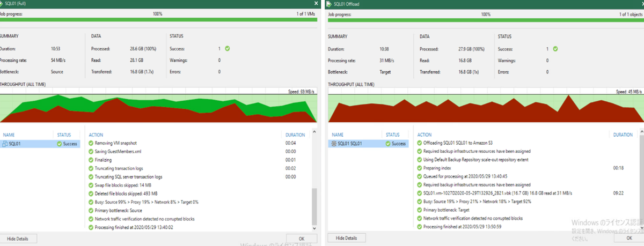Click the check icon beside Processing finished at 13:50:59
This screenshot has width=644, height=246.
[419, 227]
